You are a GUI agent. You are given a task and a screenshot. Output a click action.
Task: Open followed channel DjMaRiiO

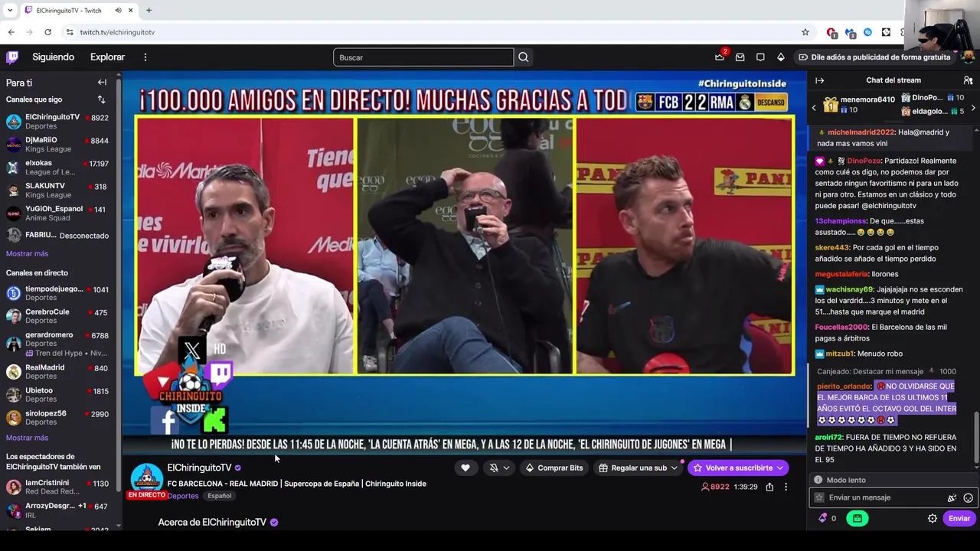[57, 145]
